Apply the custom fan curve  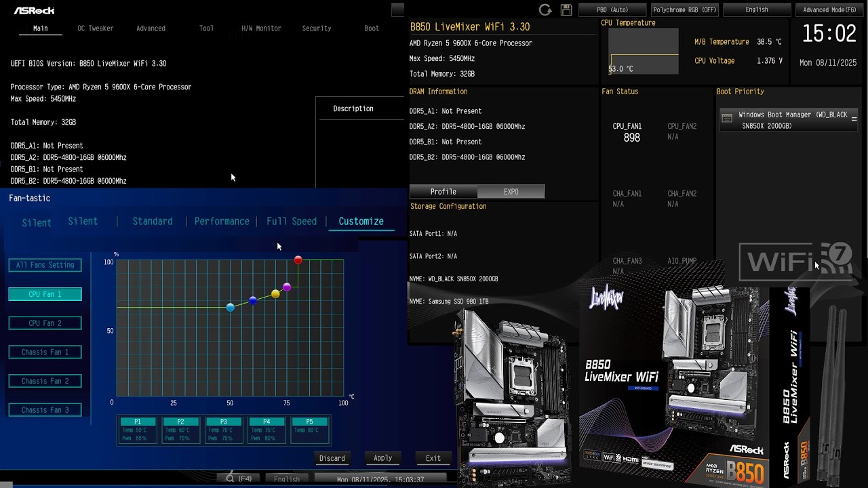382,458
